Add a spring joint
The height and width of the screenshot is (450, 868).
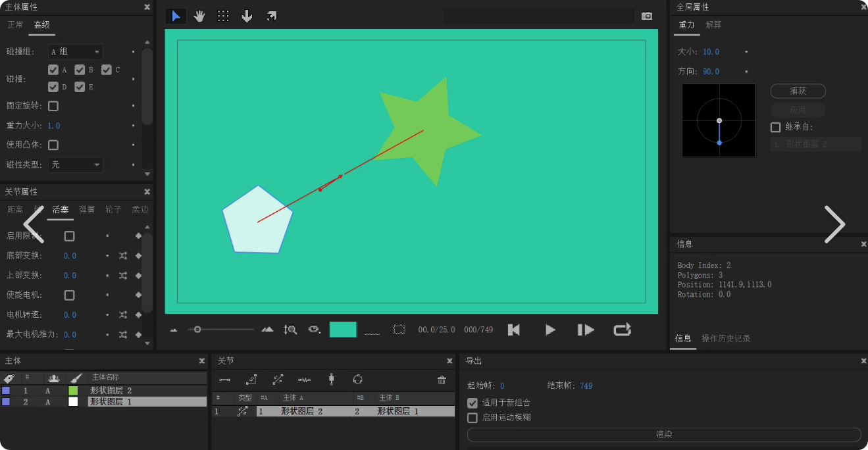pyautogui.click(x=304, y=380)
